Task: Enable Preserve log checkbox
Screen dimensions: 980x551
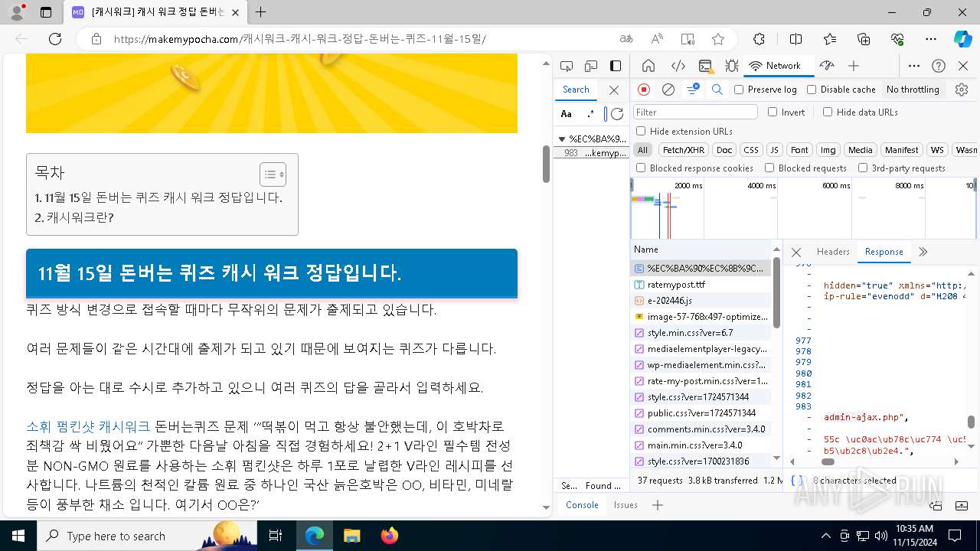Action: coord(739,90)
